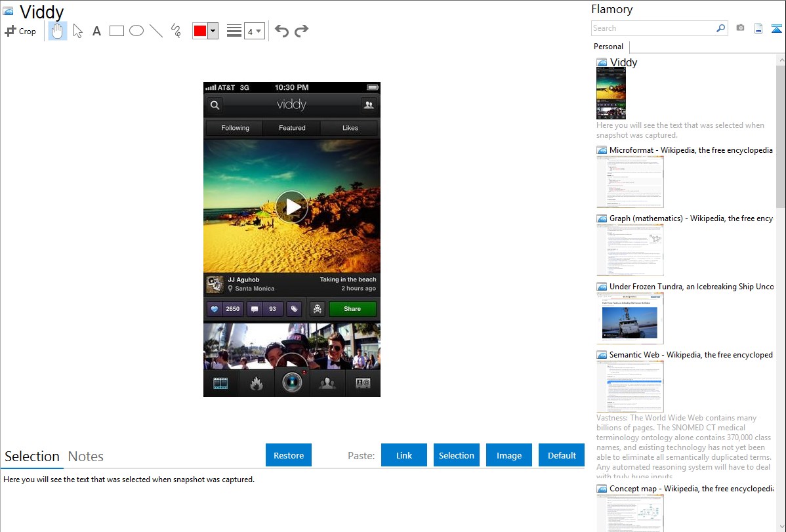Activate the hand pan tool
786x532 pixels.
tap(58, 31)
